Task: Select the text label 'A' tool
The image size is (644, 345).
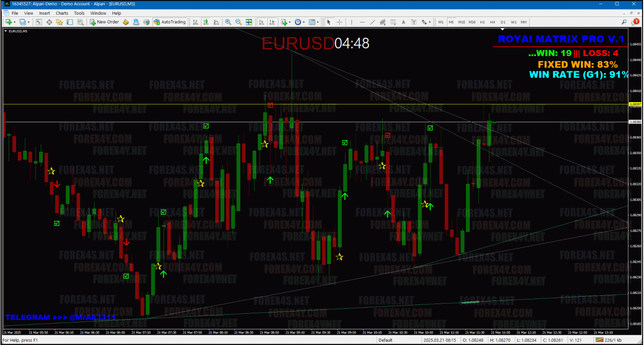Action: [x=403, y=22]
